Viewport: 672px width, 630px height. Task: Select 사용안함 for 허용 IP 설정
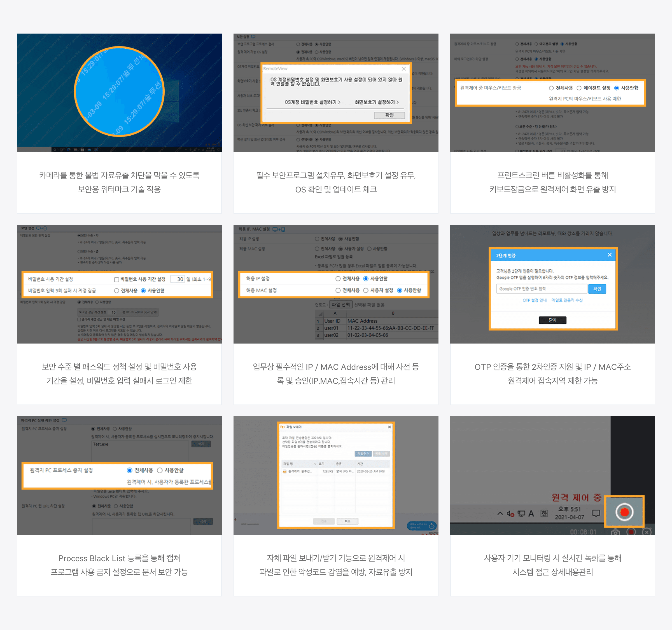(366, 279)
